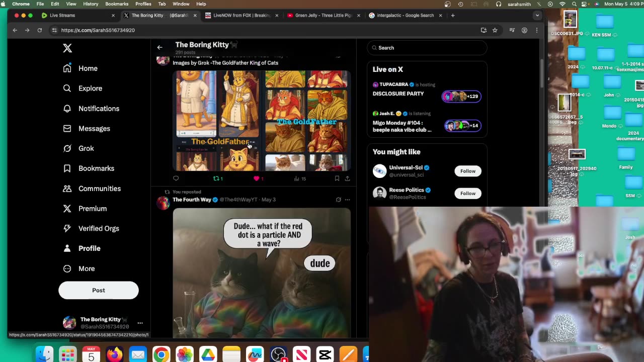Click the back arrow beside The Boring Kitty header

(x=159, y=47)
